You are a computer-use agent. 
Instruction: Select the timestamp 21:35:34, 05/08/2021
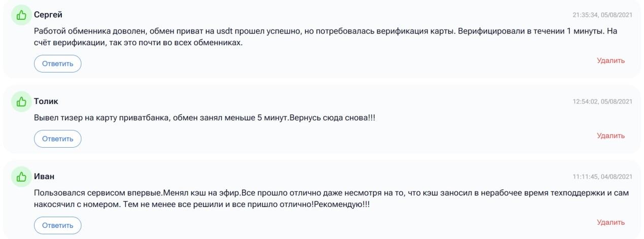click(602, 15)
